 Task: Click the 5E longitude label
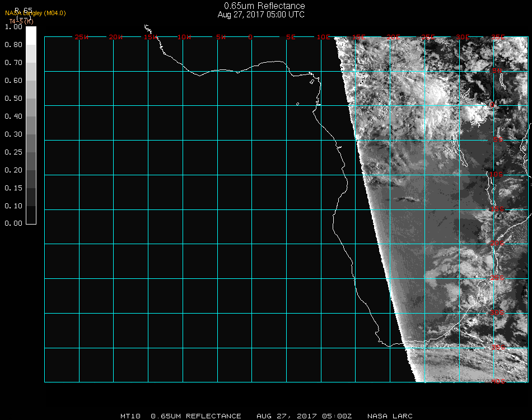[x=291, y=37]
